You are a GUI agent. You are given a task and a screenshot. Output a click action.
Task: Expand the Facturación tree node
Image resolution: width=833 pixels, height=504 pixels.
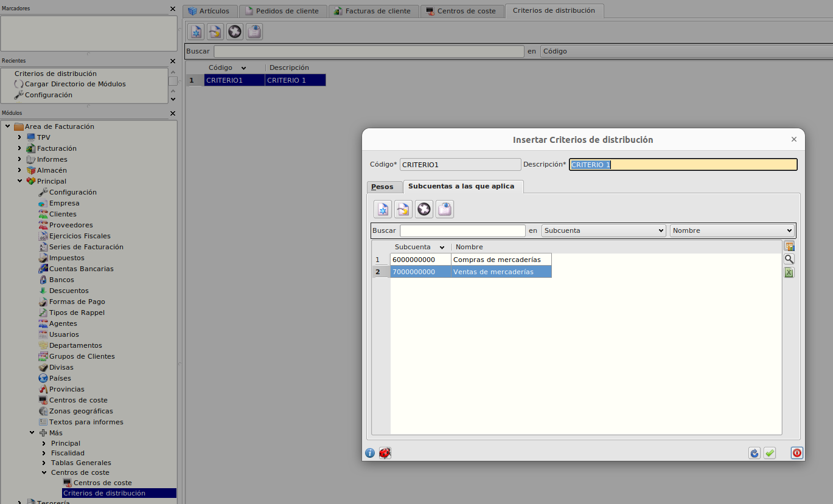pos(19,148)
